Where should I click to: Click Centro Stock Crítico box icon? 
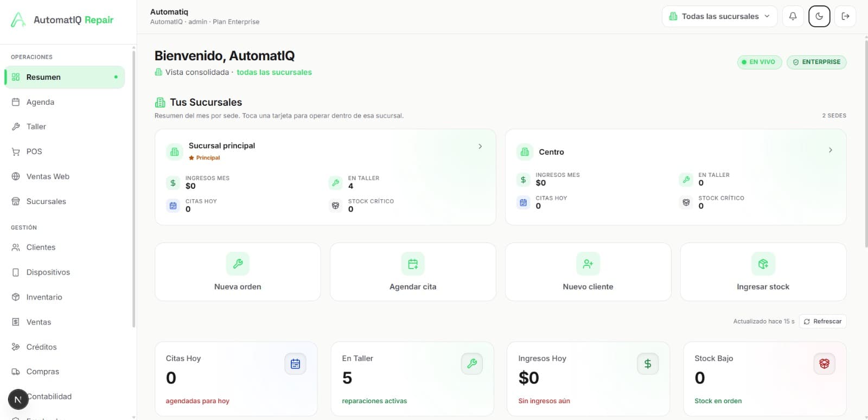point(686,202)
